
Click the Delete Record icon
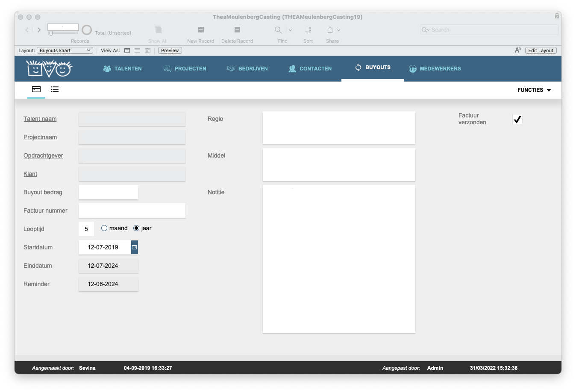[237, 30]
